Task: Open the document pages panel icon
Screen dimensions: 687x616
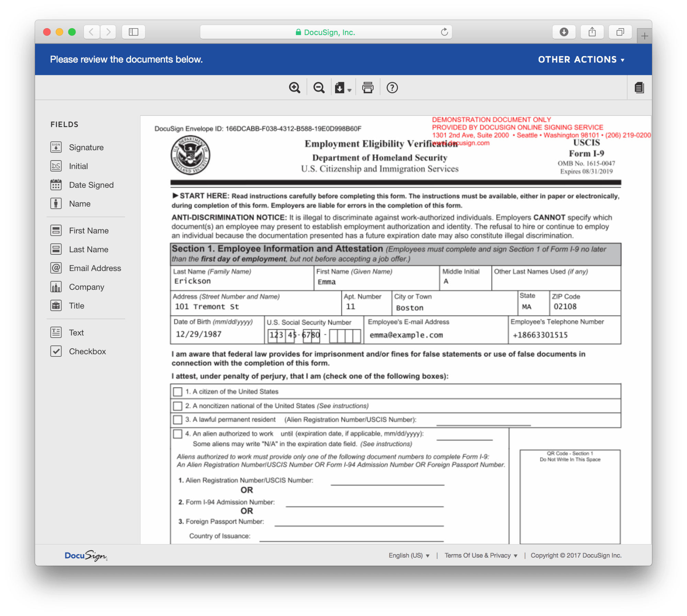Action: pos(639,88)
